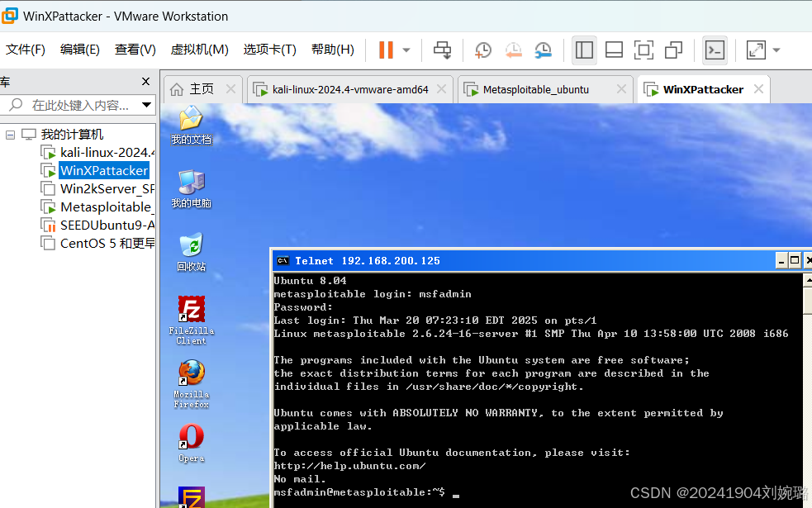Viewport: 812px width, 508px height.
Task: Select Win2kServer_SP in the library
Action: (x=107, y=189)
